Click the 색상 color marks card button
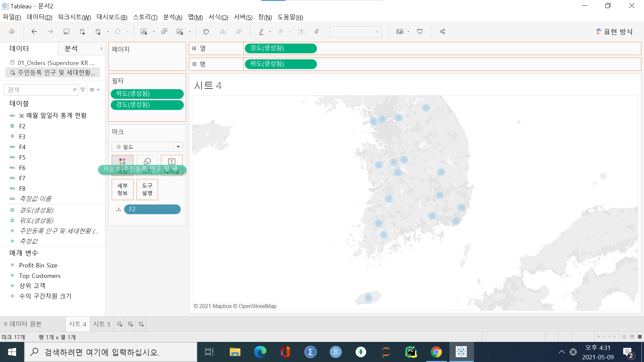 tap(122, 162)
